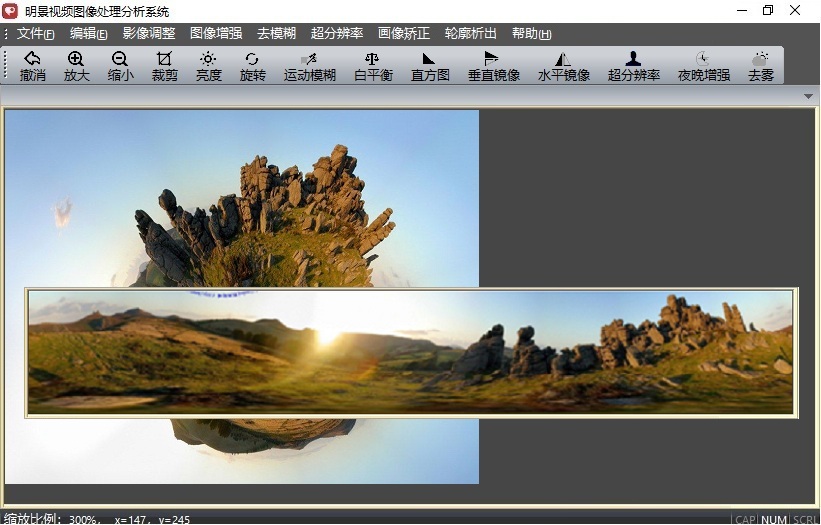Open White Balance (白平衡) tool
Image resolution: width=821 pixels, height=525 pixels.
click(372, 66)
